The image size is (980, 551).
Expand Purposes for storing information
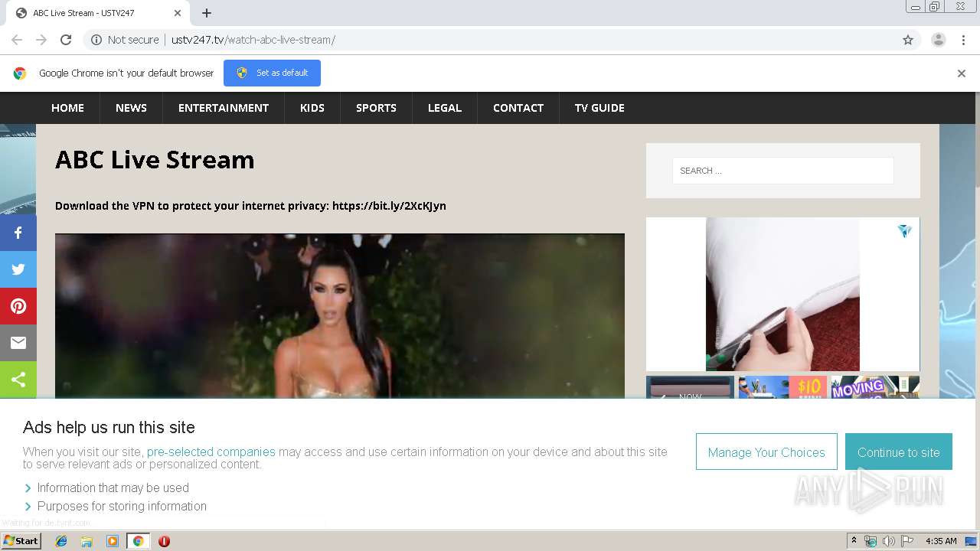pyautogui.click(x=122, y=506)
